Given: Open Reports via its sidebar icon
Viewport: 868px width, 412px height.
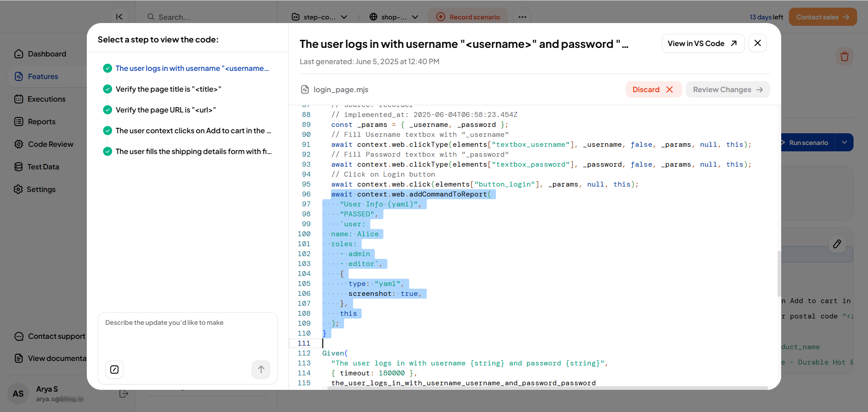Looking at the screenshot, I should pyautogui.click(x=19, y=122).
